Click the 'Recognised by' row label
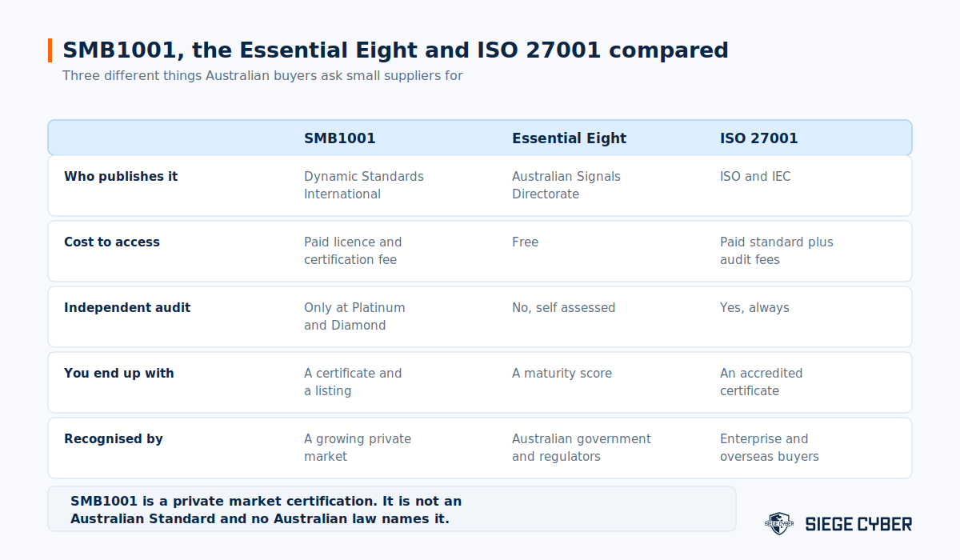This screenshot has height=560, width=960. (x=114, y=439)
